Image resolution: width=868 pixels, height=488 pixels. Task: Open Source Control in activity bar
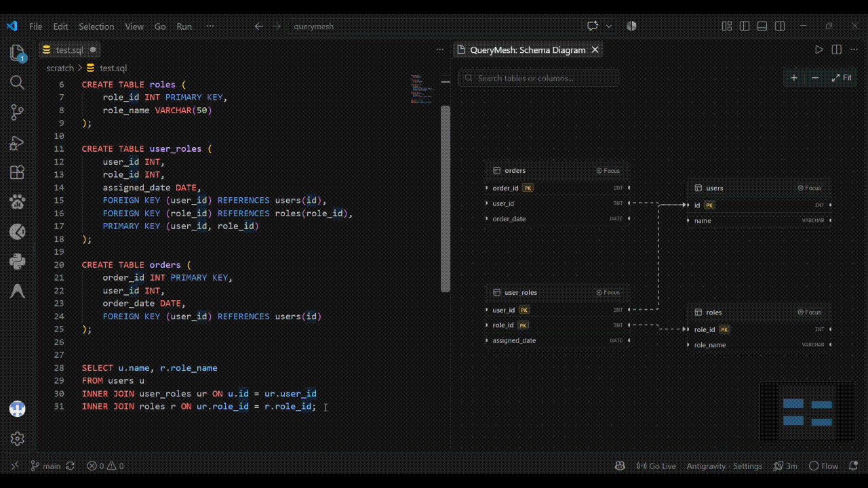coord(18,113)
